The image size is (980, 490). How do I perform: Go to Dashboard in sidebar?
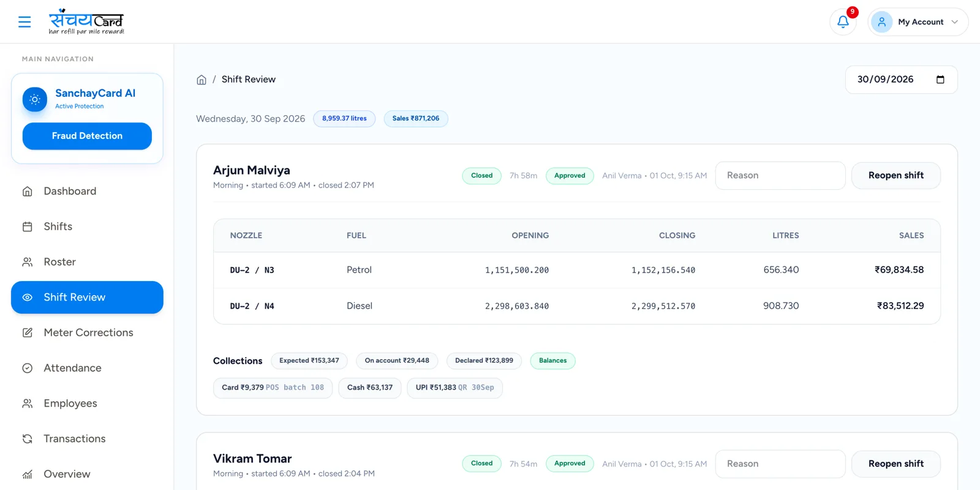pos(70,191)
